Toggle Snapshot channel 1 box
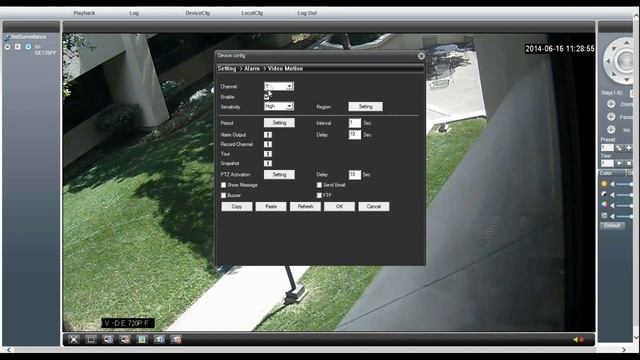This screenshot has width=640, height=360. click(x=268, y=163)
